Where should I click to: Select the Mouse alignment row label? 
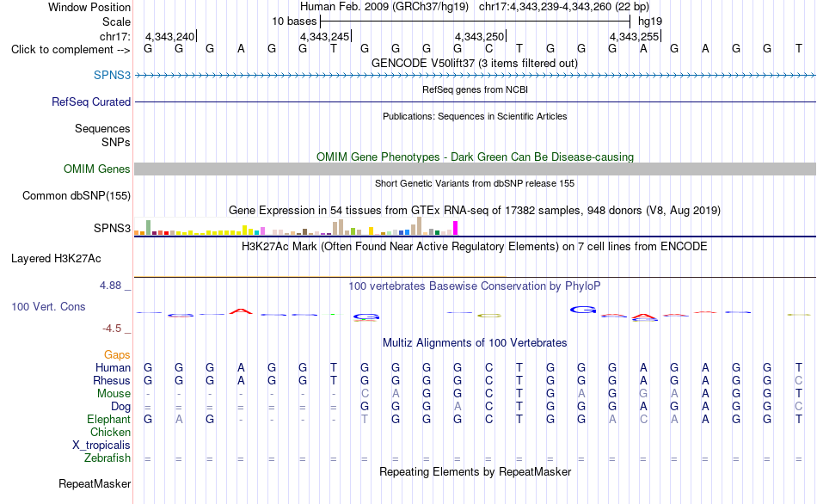114,394
